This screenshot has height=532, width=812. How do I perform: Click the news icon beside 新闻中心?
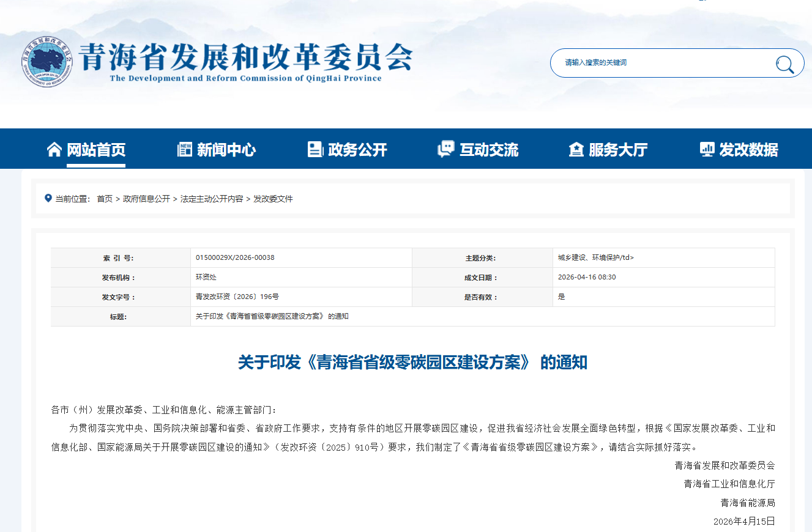[x=185, y=149]
